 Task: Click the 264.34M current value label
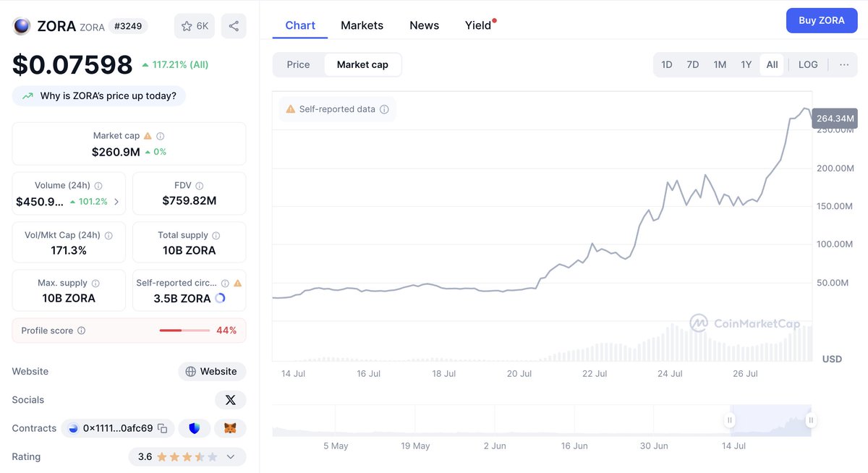pos(835,118)
